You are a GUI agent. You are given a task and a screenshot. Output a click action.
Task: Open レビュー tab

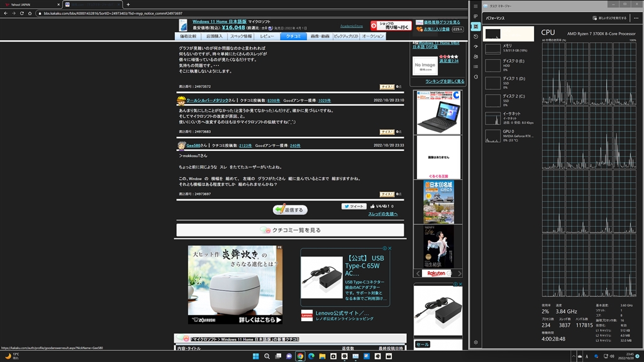click(267, 36)
